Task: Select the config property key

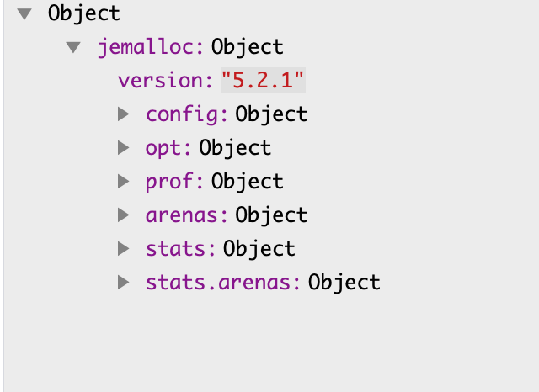Action: pos(185,114)
